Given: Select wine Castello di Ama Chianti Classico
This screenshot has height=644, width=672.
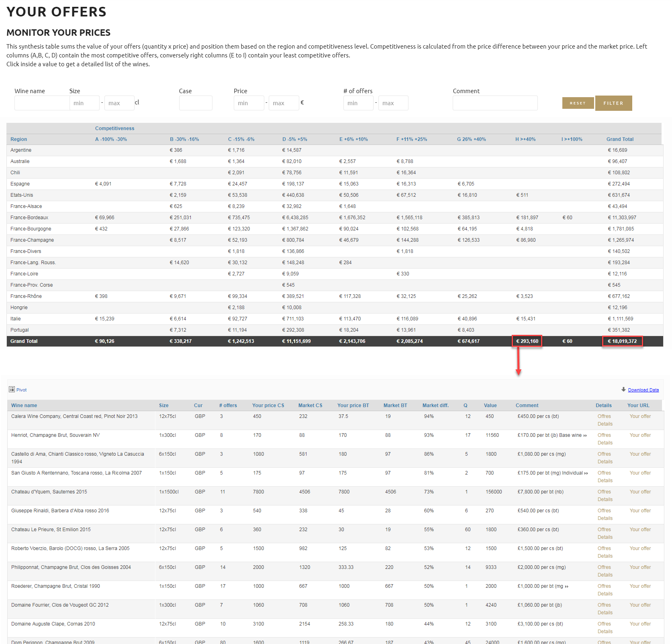Looking at the screenshot, I should (x=78, y=458).
